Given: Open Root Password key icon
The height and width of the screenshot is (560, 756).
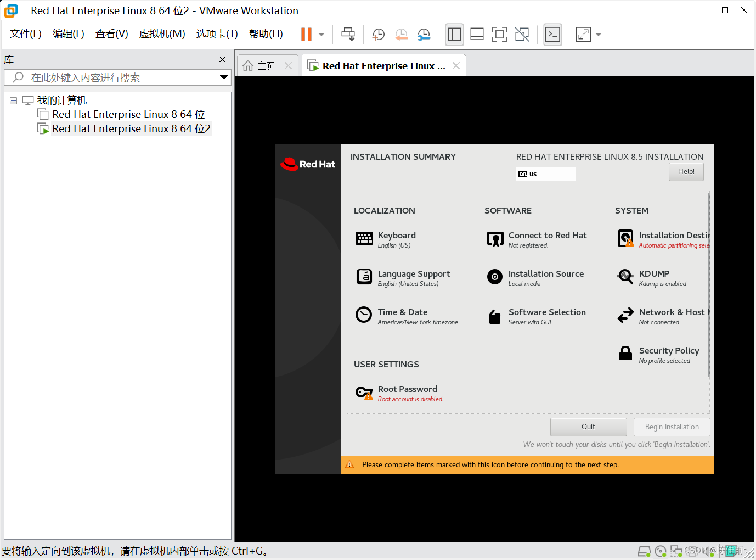Looking at the screenshot, I should (x=364, y=393).
